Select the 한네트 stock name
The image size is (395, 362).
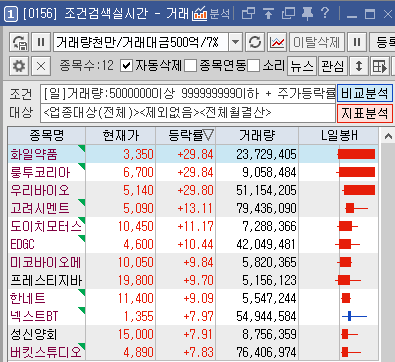click(x=28, y=298)
